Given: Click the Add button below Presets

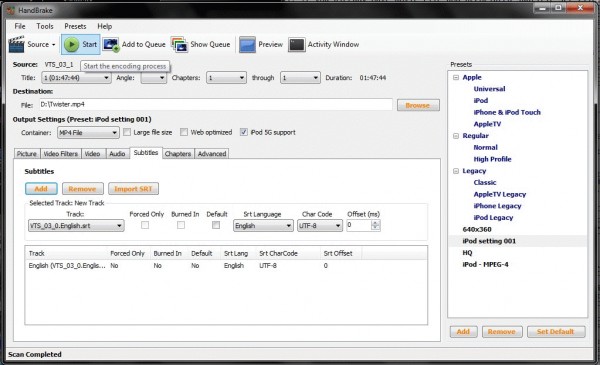Looking at the screenshot, I should point(463,332).
